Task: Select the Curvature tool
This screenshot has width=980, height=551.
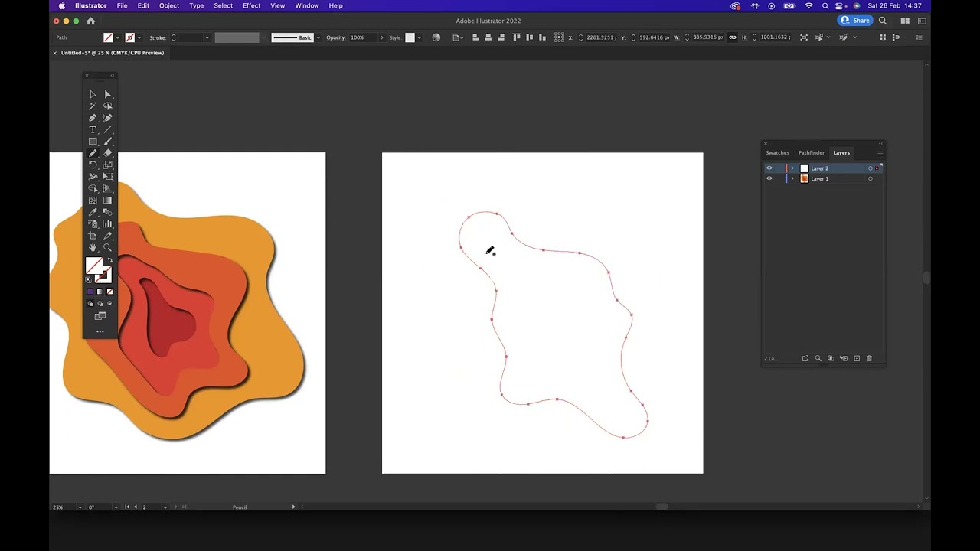Action: coord(107,118)
